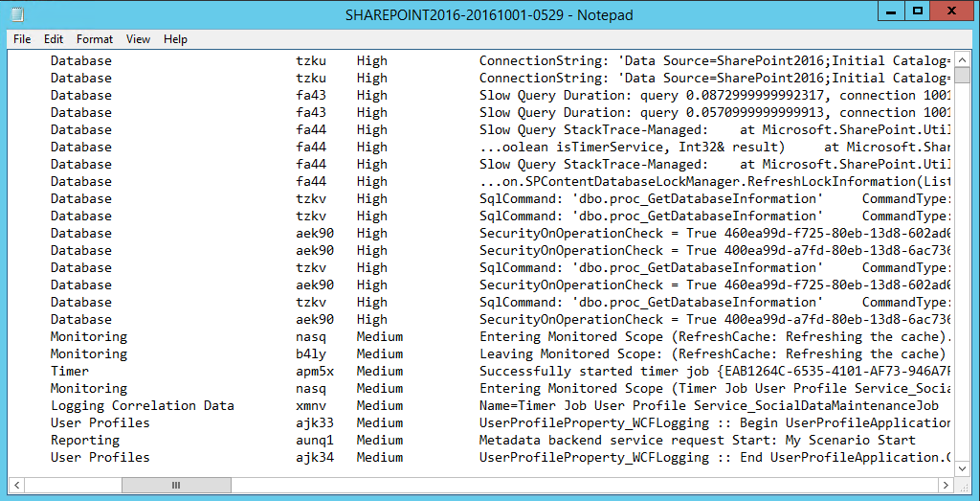The width and height of the screenshot is (980, 501).
Task: Click event ID 'aunq1'
Action: coord(315,440)
